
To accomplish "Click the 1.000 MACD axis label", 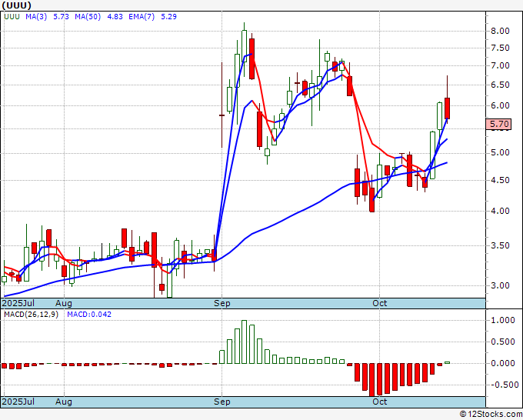I will coord(503,320).
